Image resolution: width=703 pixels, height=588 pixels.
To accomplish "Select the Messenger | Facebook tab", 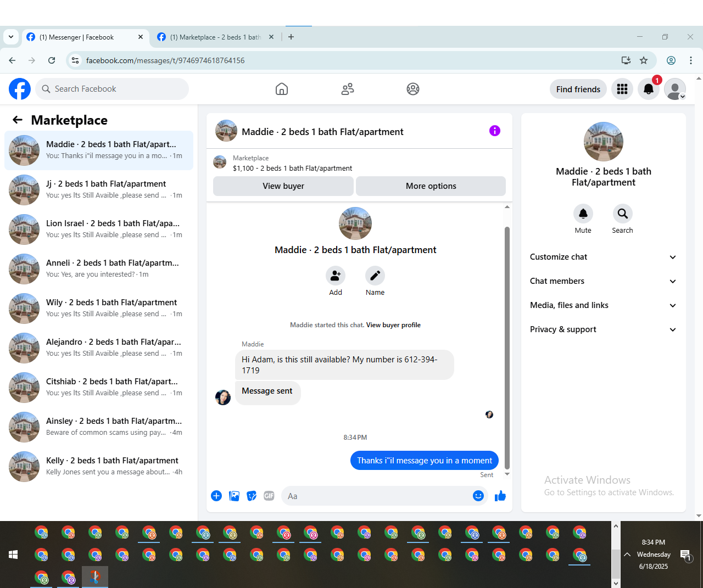I will tap(86, 37).
